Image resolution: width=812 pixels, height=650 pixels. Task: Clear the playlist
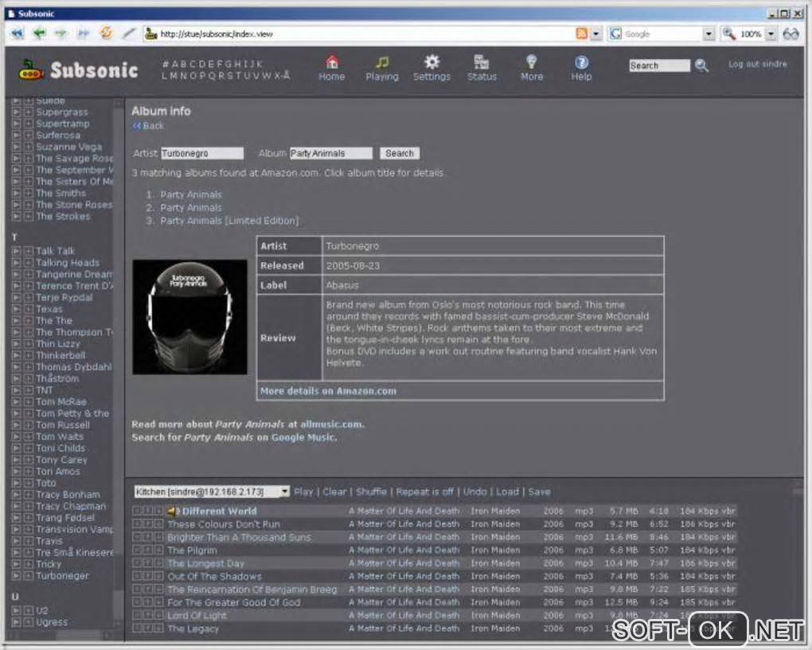click(x=334, y=492)
